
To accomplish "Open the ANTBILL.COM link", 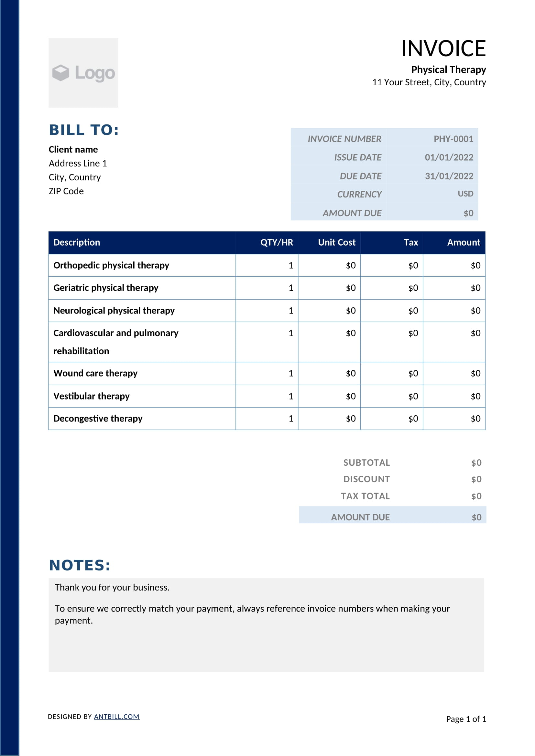I will (x=117, y=717).
